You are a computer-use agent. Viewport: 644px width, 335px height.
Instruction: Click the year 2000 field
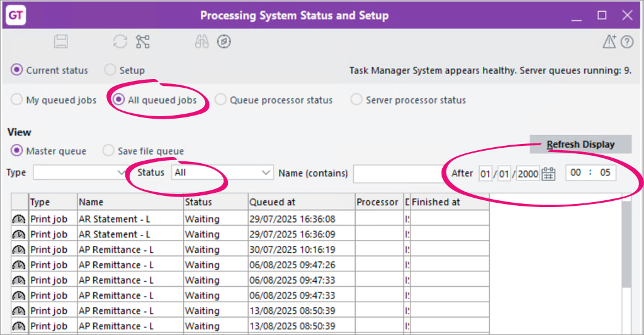click(x=528, y=174)
